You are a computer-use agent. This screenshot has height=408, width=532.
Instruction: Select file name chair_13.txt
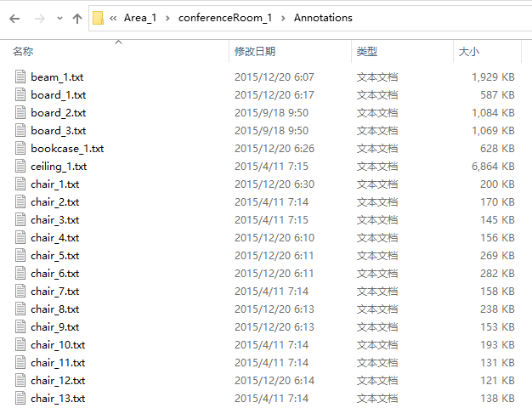pos(58,399)
